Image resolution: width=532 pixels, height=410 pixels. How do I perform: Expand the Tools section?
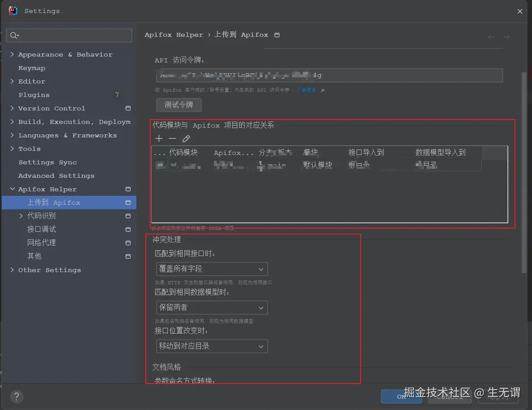tap(12, 149)
